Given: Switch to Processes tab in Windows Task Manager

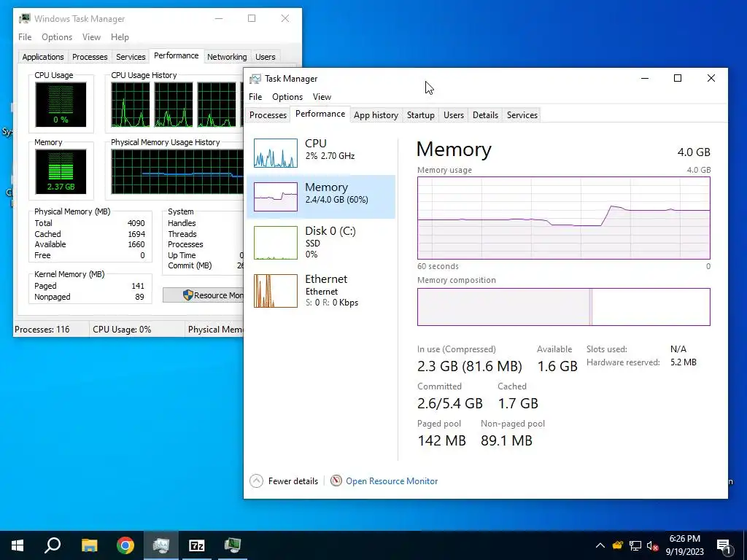Looking at the screenshot, I should 90,57.
